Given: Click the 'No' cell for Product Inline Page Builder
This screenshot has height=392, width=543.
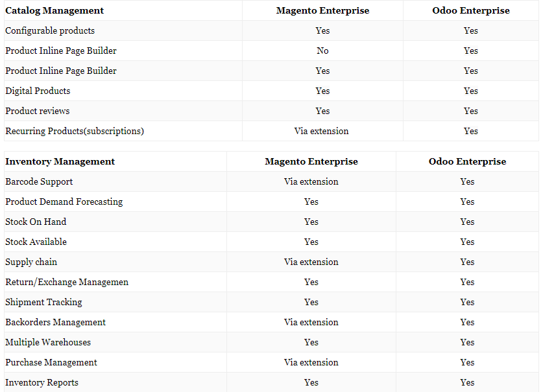Looking at the screenshot, I should tap(322, 51).
